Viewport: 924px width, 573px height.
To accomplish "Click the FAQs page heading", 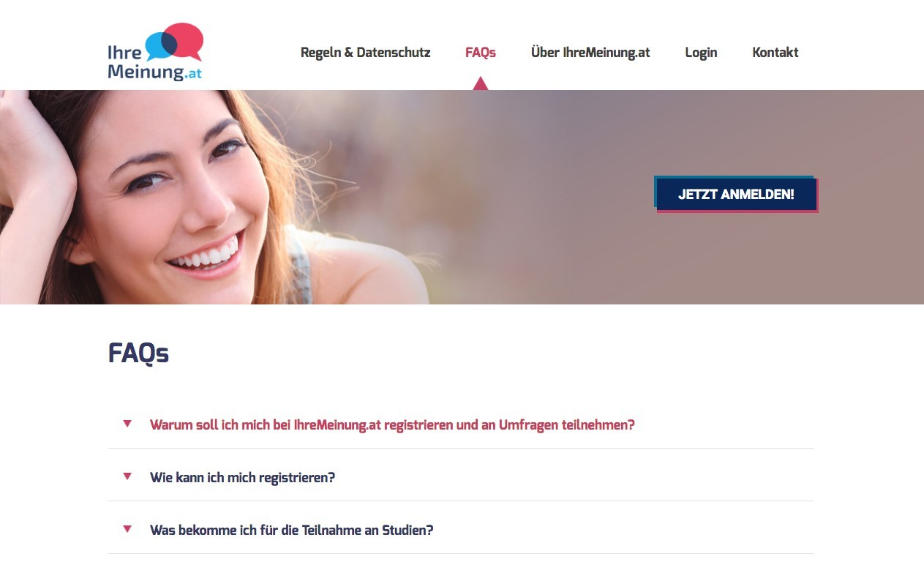I will (x=138, y=353).
